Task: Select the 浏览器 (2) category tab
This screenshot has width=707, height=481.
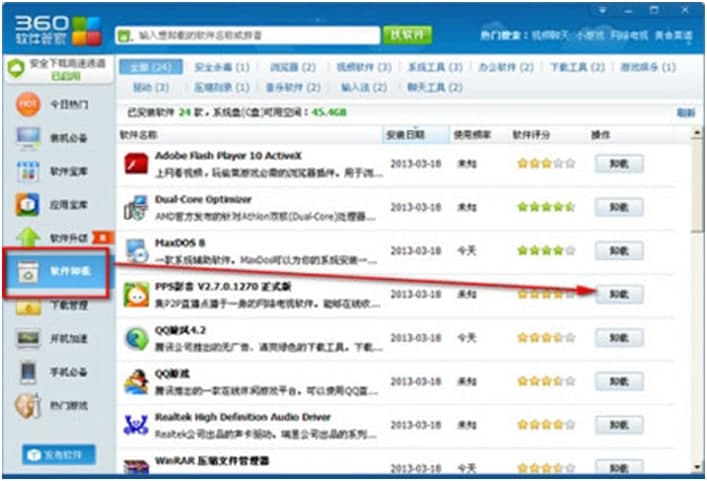Action: point(293,68)
